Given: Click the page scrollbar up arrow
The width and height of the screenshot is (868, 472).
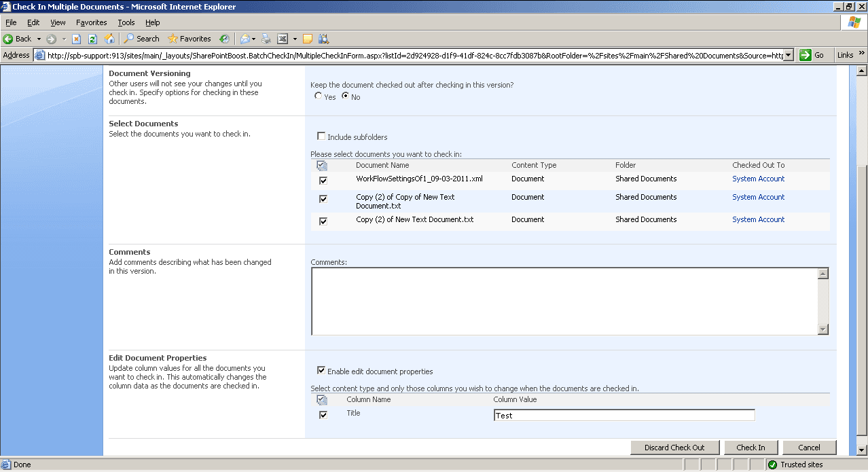Looking at the screenshot, I should click(x=862, y=71).
